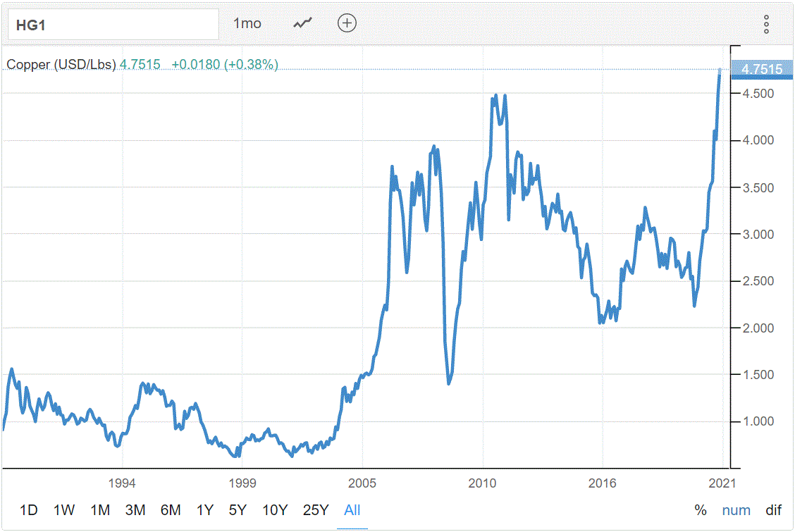This screenshot has width=795, height=532.
Task: Choose the 3M time range
Action: (135, 510)
